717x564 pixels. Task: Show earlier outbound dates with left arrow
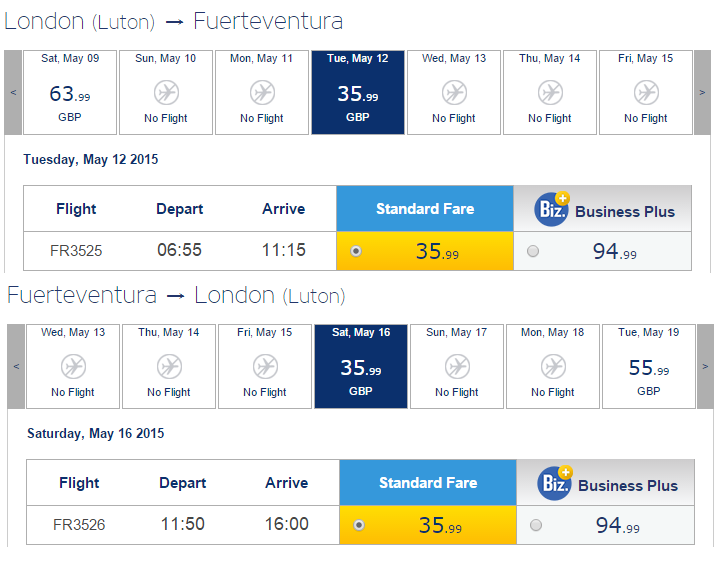(13, 92)
